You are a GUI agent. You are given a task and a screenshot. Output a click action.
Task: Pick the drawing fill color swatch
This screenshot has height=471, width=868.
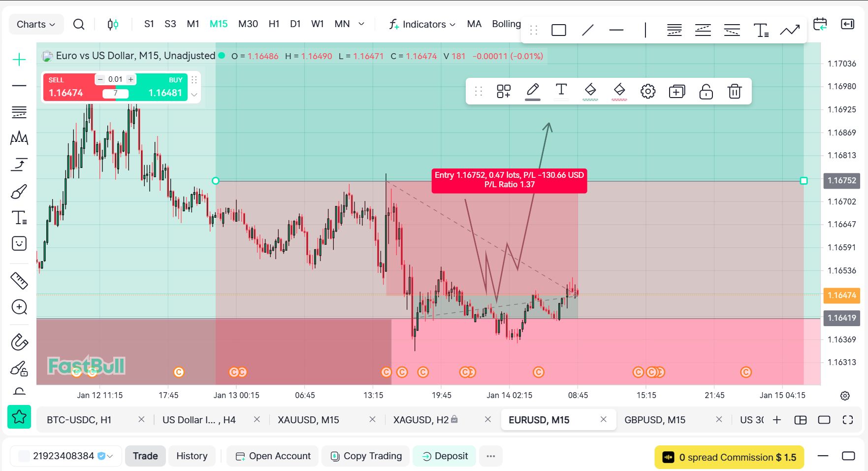coord(590,91)
